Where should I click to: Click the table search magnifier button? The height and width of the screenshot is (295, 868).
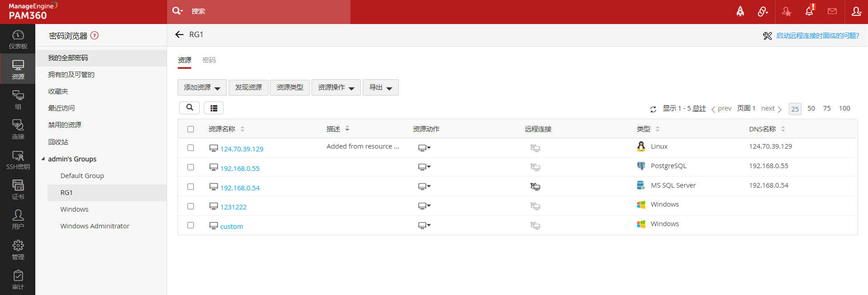click(x=190, y=108)
